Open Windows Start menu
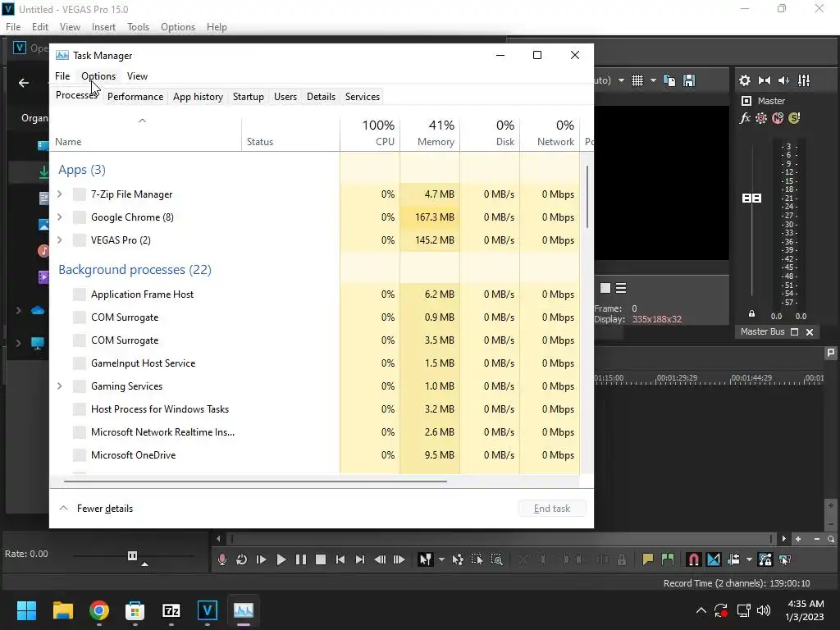Image resolution: width=840 pixels, height=630 pixels. [x=26, y=610]
